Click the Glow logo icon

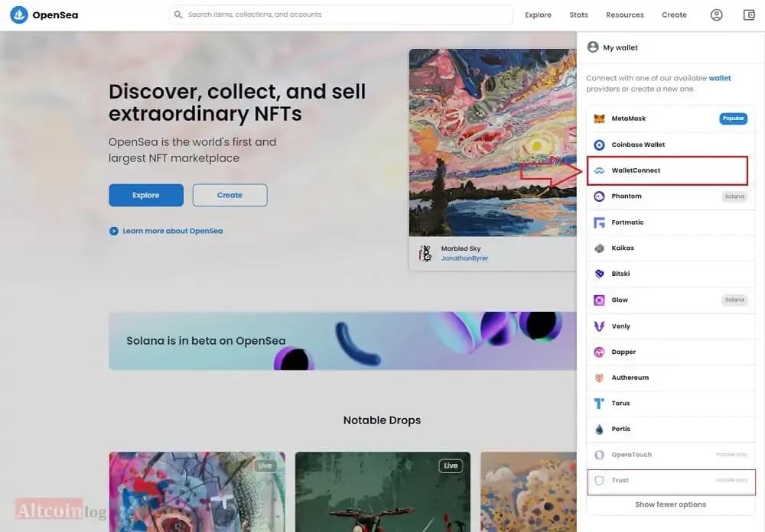click(599, 300)
